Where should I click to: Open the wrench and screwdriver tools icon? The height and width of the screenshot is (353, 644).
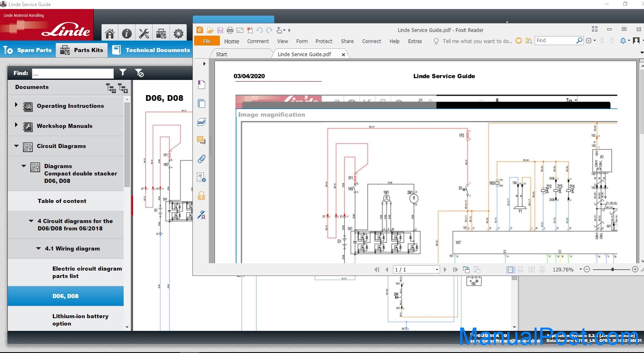coord(144,33)
